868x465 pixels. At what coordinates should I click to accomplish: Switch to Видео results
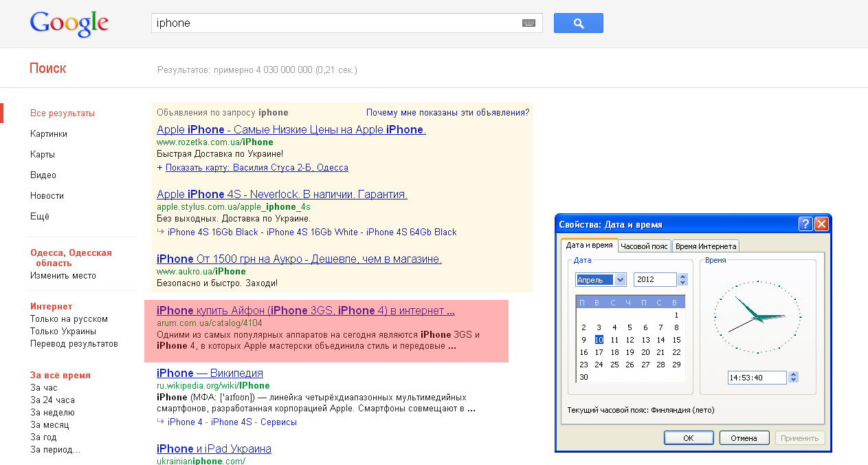tap(43, 175)
